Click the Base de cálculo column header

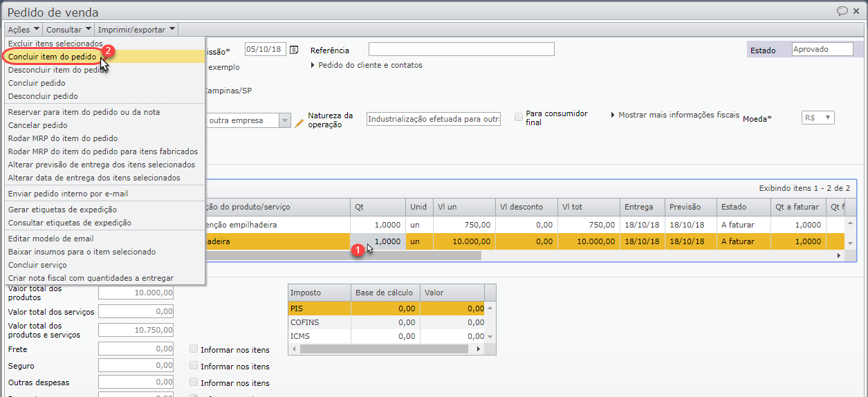click(385, 293)
